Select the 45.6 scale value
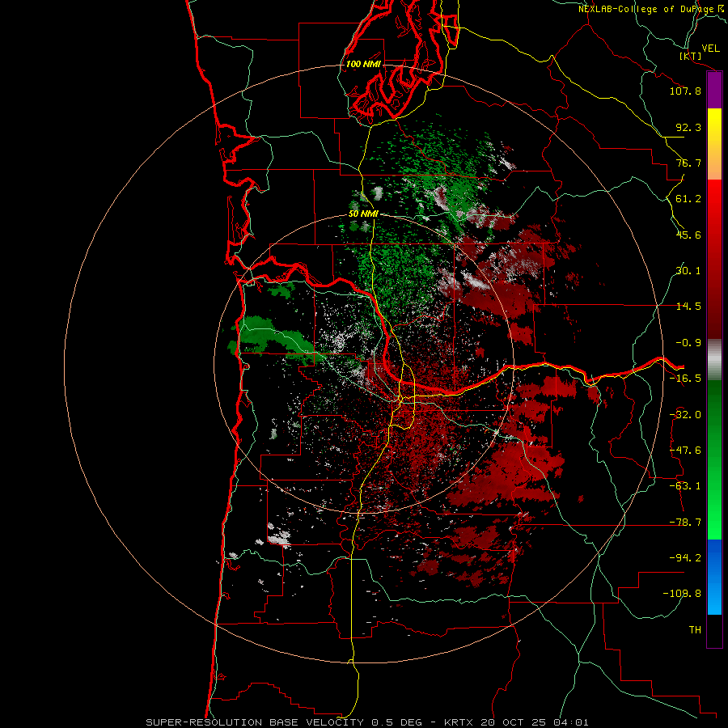728x728 pixels. coord(688,235)
